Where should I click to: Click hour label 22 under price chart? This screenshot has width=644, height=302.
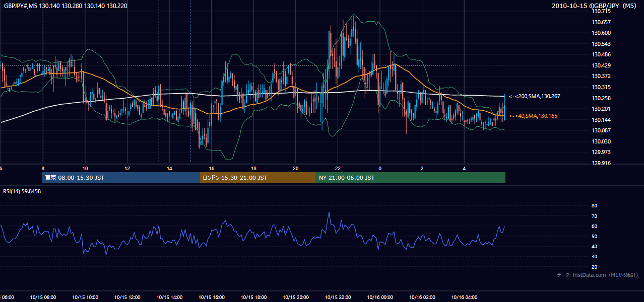click(x=338, y=169)
